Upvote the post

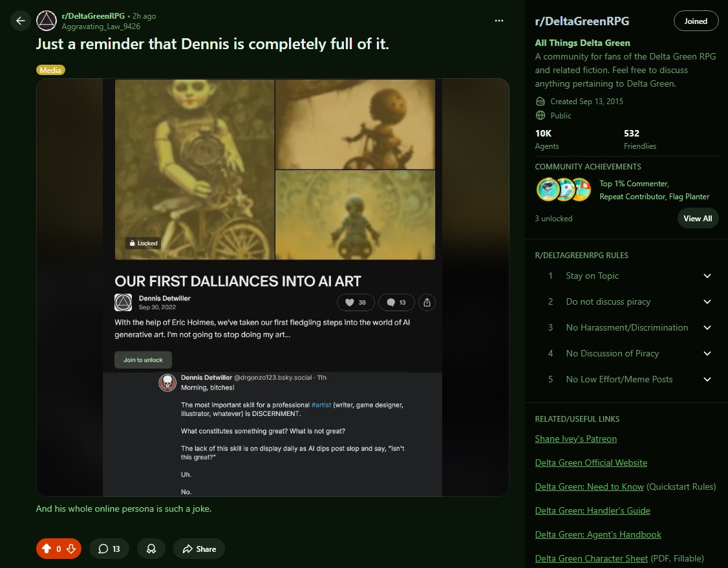pyautogui.click(x=47, y=549)
